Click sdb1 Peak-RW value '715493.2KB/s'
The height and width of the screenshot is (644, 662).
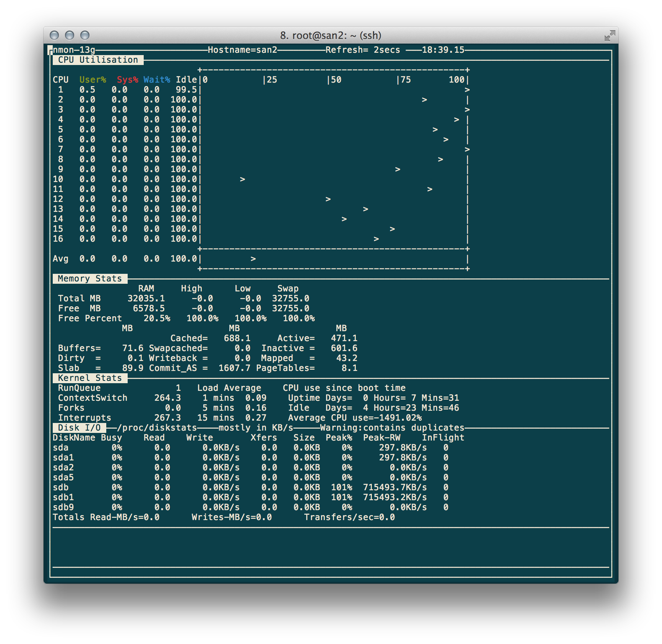coord(395,497)
